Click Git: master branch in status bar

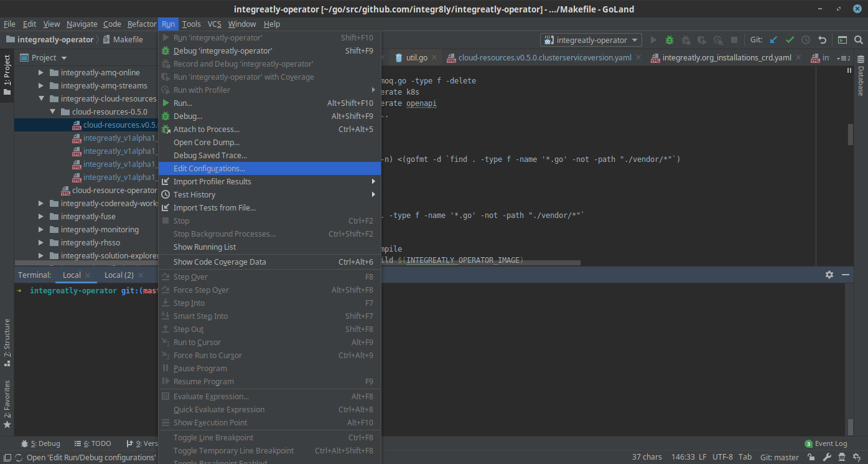pyautogui.click(x=779, y=457)
